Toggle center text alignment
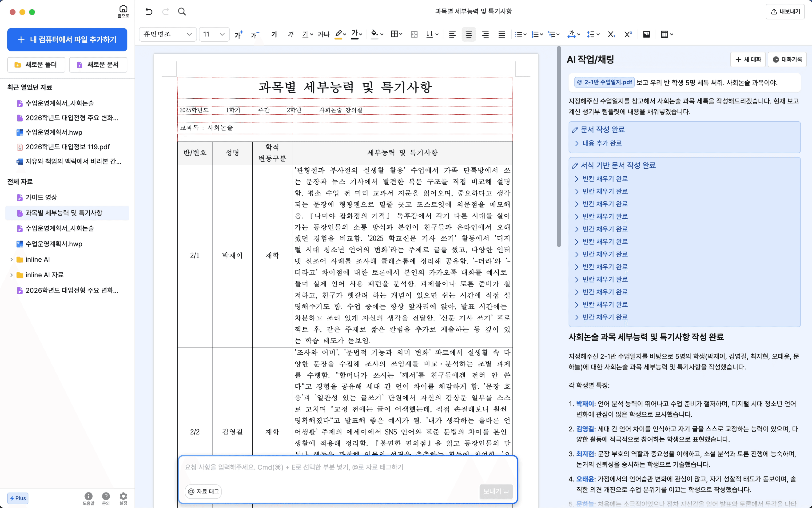The width and height of the screenshot is (812, 508). 469,34
